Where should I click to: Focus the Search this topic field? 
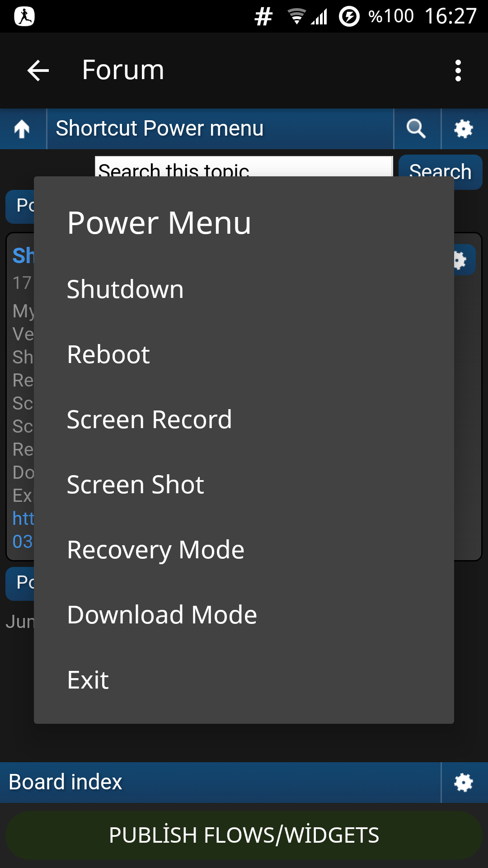click(244, 166)
